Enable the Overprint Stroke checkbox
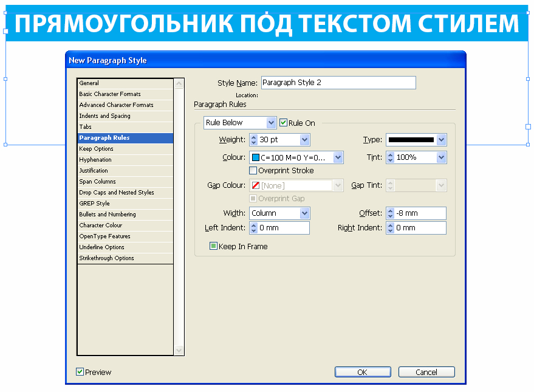The image size is (534, 392). click(x=253, y=170)
